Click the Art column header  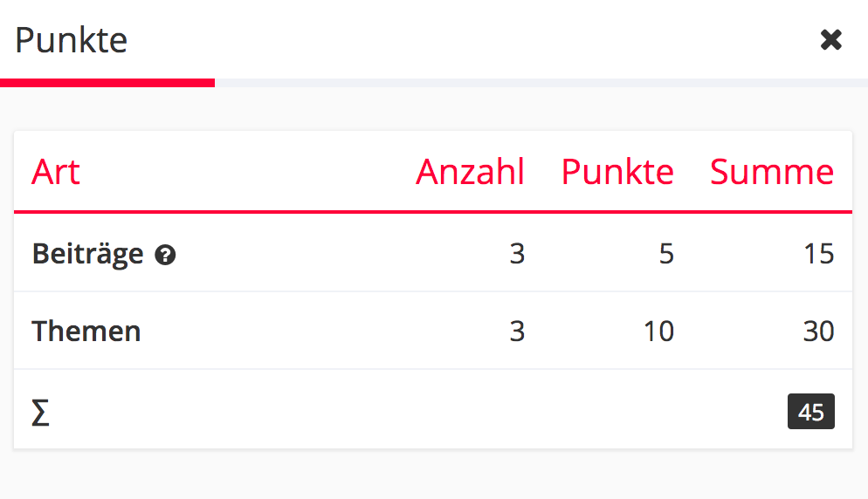coord(56,172)
